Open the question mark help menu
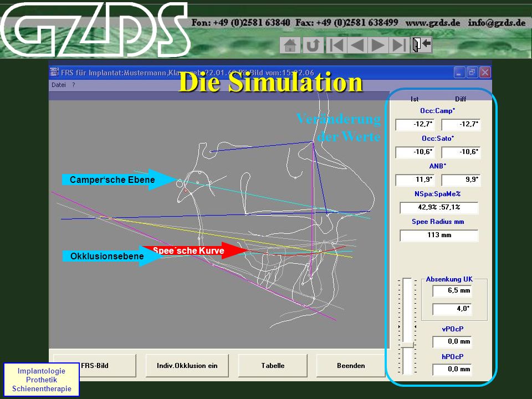 [74, 85]
